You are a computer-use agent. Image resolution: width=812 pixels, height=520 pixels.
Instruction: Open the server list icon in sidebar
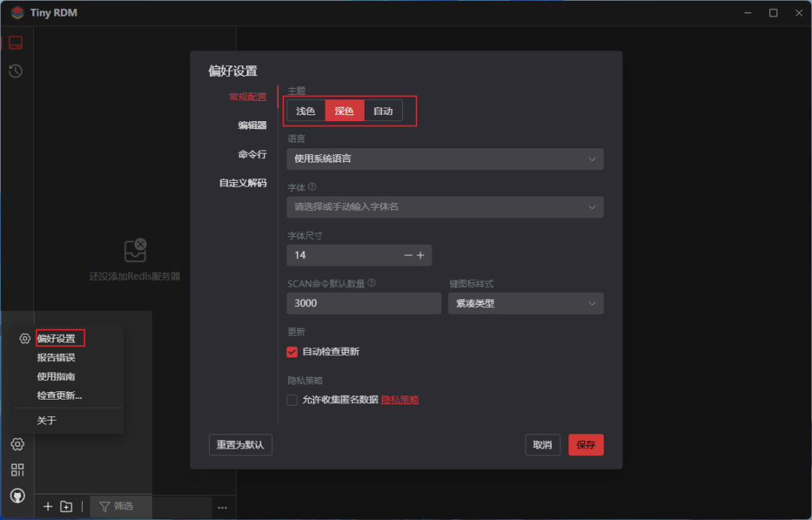pyautogui.click(x=16, y=42)
